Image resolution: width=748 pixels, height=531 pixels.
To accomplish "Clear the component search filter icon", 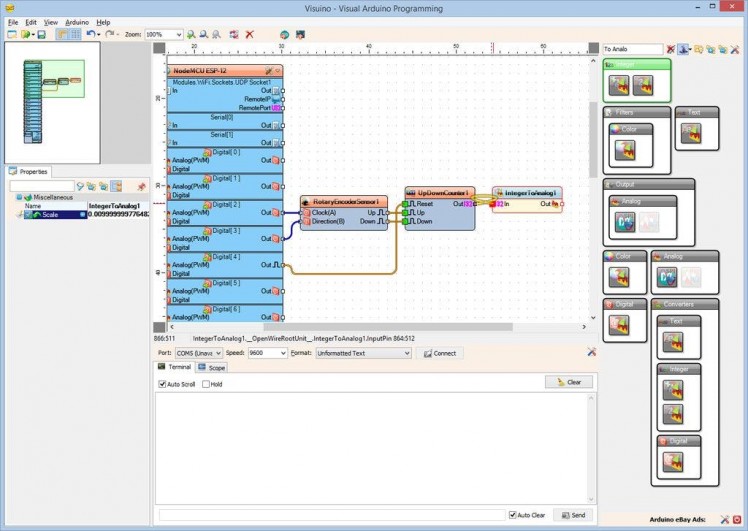I will 670,48.
